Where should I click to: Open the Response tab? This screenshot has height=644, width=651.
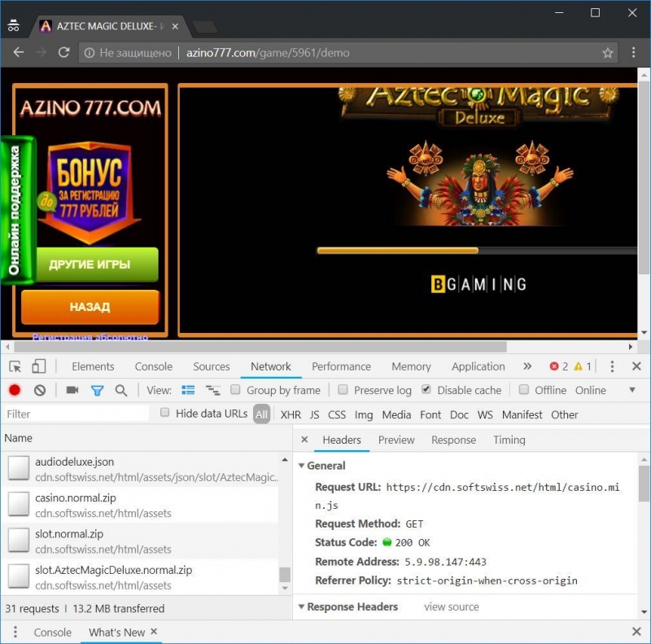pyautogui.click(x=453, y=440)
